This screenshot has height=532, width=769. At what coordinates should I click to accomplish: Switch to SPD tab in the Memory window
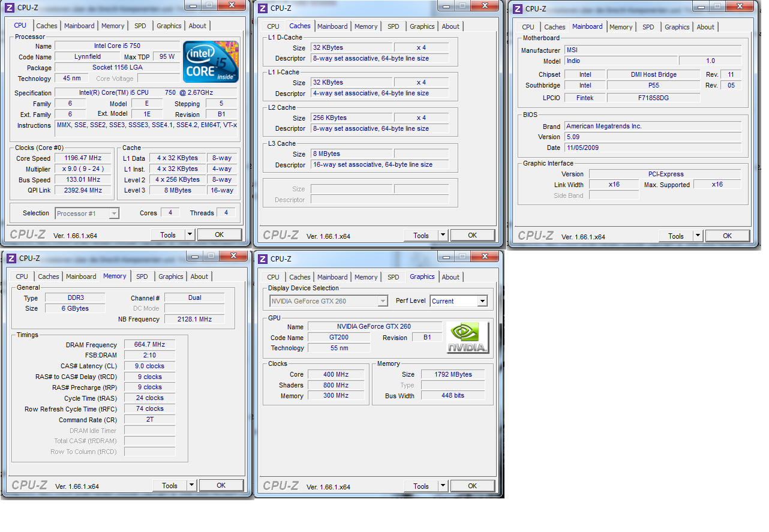(x=142, y=276)
